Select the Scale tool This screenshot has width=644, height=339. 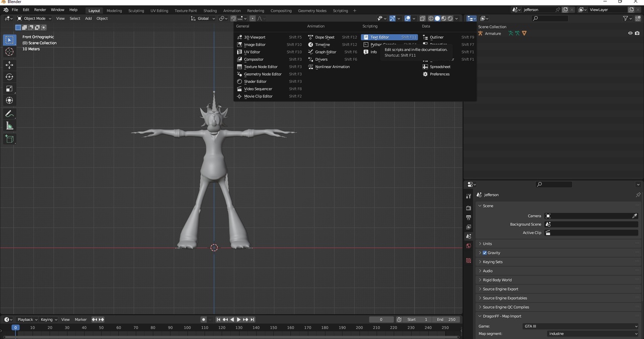[10, 89]
